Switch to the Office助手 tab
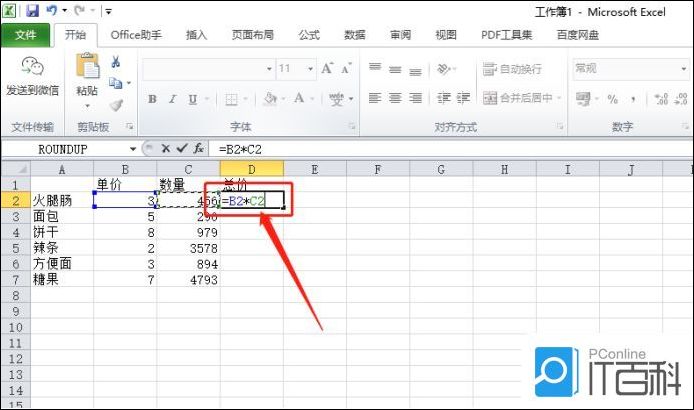Screen dimensions: 694x410 tap(136, 35)
